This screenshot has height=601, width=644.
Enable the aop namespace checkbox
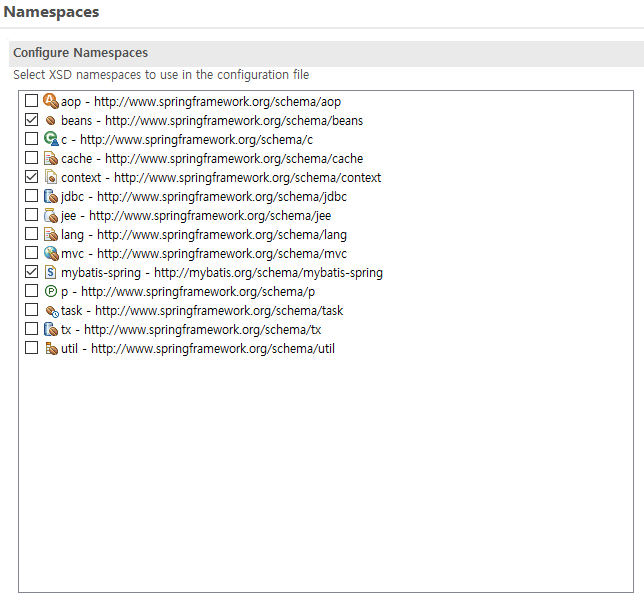(32, 100)
